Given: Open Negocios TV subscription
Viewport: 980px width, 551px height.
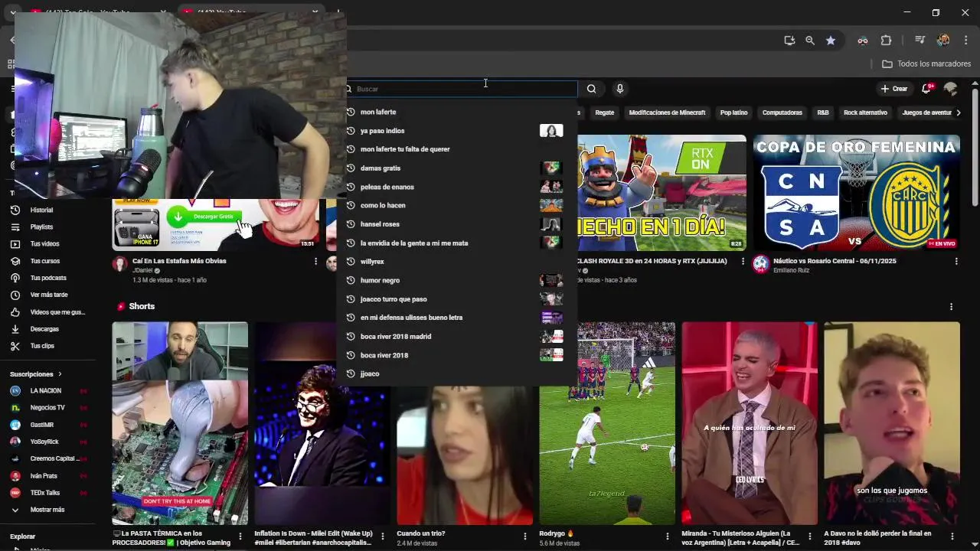Looking at the screenshot, I should point(47,408).
